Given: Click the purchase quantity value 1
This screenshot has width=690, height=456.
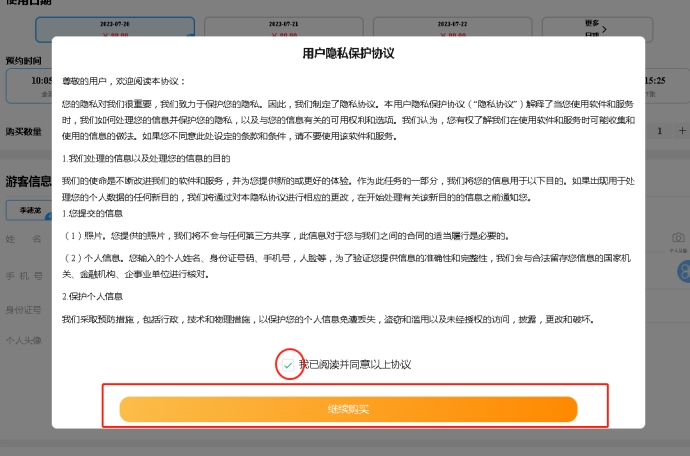Looking at the screenshot, I should point(659,131).
